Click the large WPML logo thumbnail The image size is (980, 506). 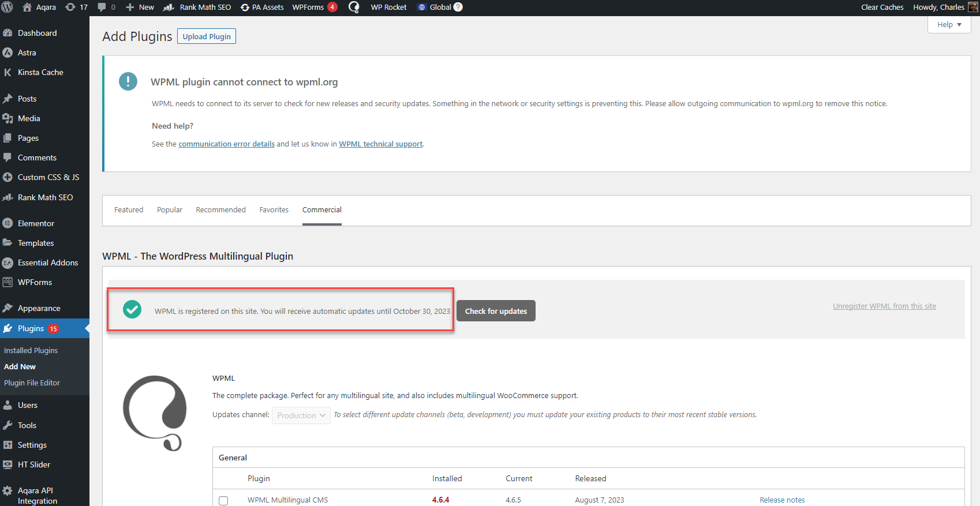(x=155, y=413)
